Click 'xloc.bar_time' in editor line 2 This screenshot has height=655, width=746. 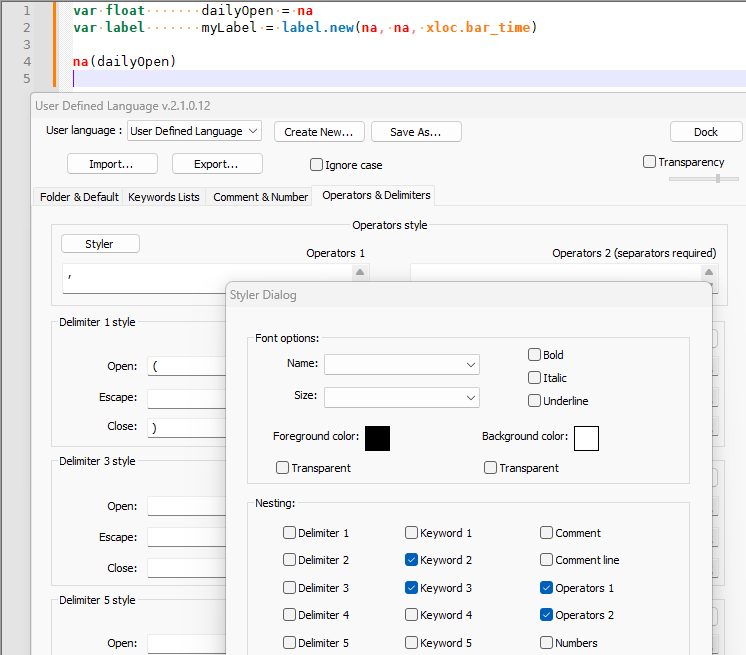(x=478, y=28)
